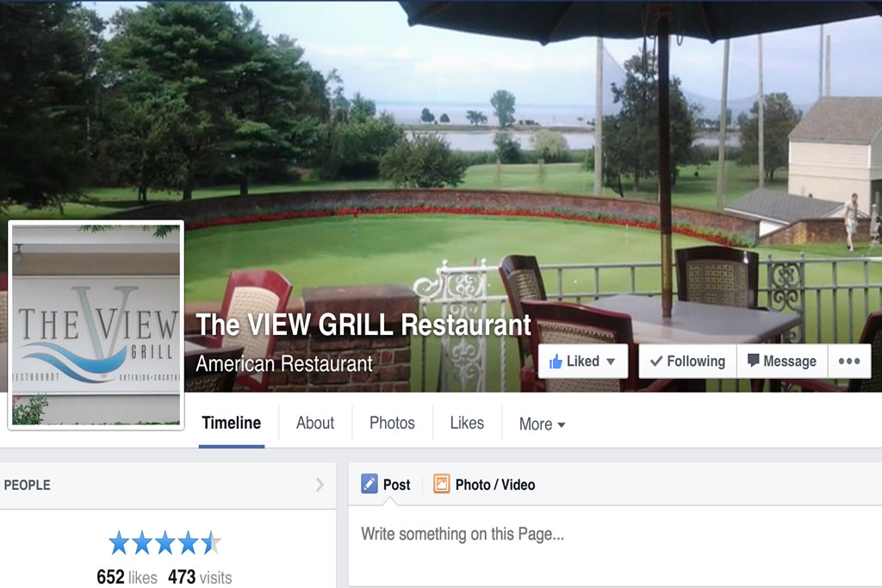Select the Likes tab
The height and width of the screenshot is (588, 882).
tap(467, 423)
